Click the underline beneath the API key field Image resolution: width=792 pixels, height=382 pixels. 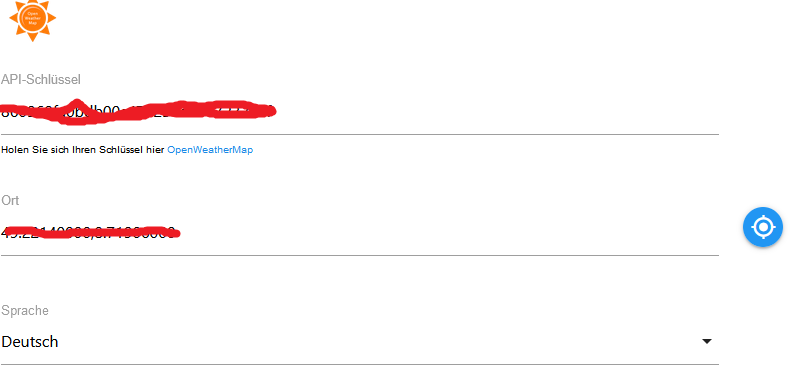tap(360, 134)
